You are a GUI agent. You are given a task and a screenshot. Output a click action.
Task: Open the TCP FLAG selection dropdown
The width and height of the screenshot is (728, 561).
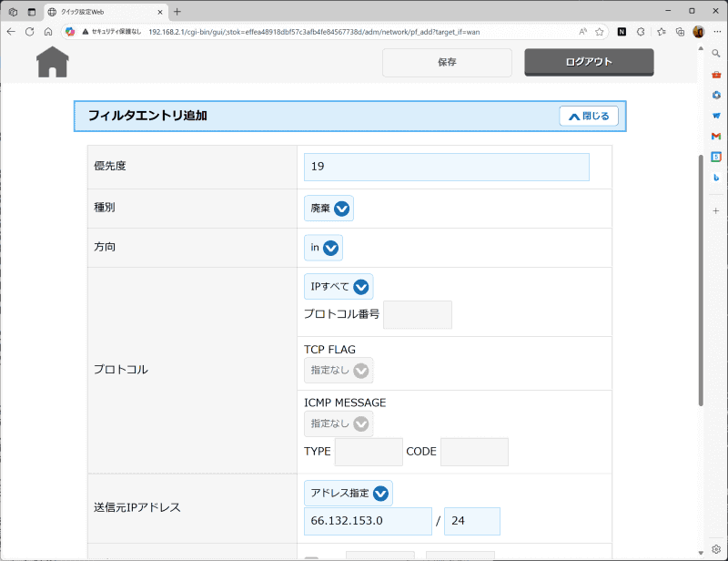coord(338,371)
